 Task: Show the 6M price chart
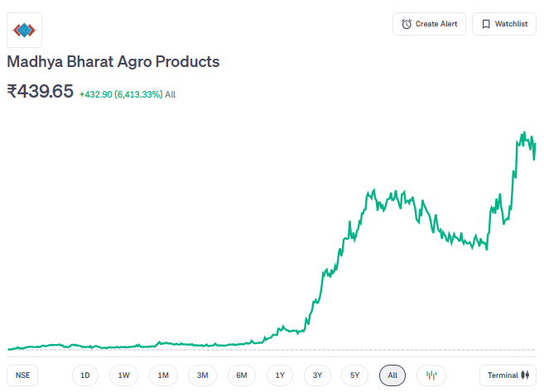242,375
